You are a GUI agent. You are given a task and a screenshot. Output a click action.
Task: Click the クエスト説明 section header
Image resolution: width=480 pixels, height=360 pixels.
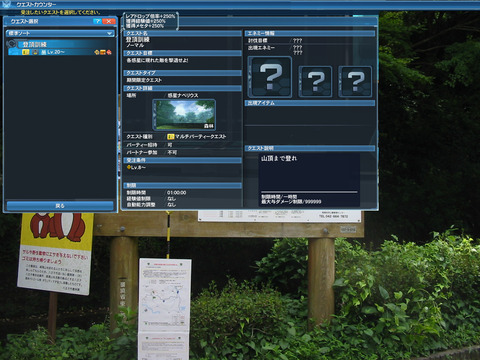tap(310, 148)
